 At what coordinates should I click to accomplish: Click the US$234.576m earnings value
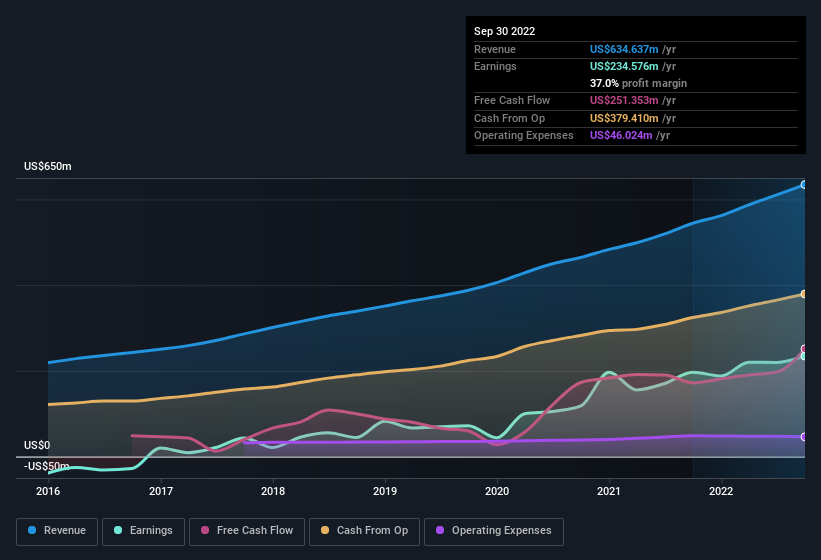click(624, 66)
